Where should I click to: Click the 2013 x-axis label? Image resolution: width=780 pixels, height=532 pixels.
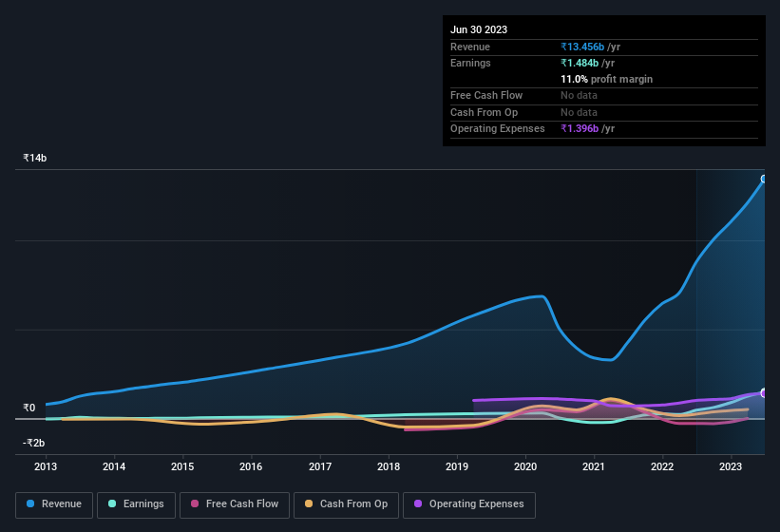[x=46, y=466]
